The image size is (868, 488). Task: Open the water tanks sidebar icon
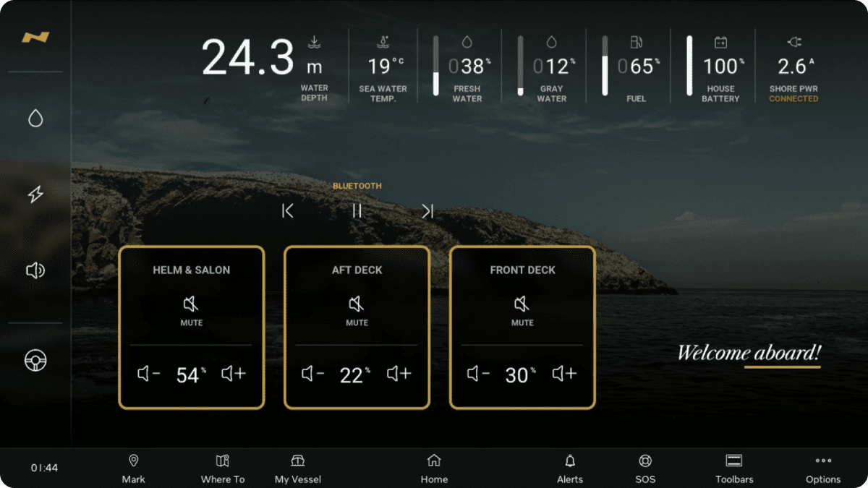coord(35,119)
